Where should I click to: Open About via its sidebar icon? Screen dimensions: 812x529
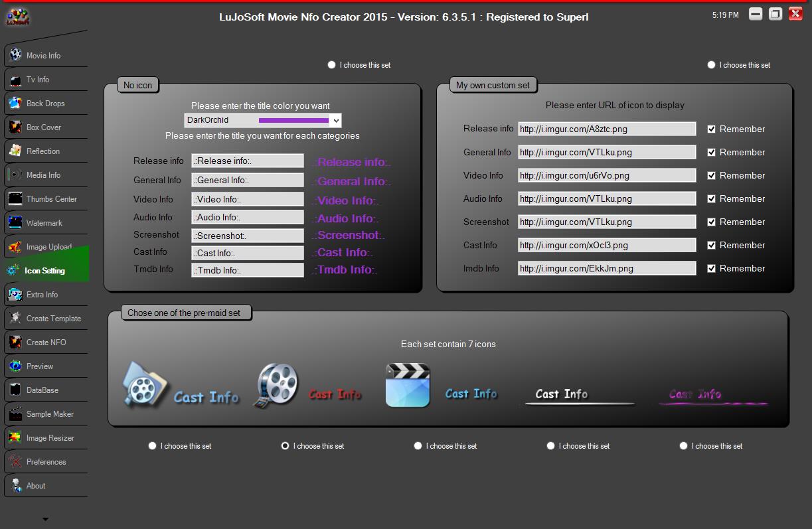tap(15, 485)
